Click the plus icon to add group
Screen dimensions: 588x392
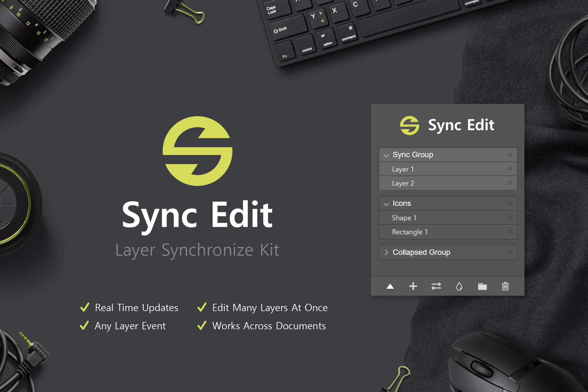413,286
